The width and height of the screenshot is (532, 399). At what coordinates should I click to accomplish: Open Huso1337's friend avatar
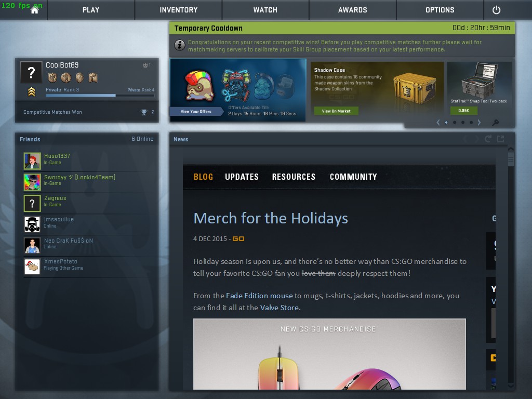coord(32,161)
